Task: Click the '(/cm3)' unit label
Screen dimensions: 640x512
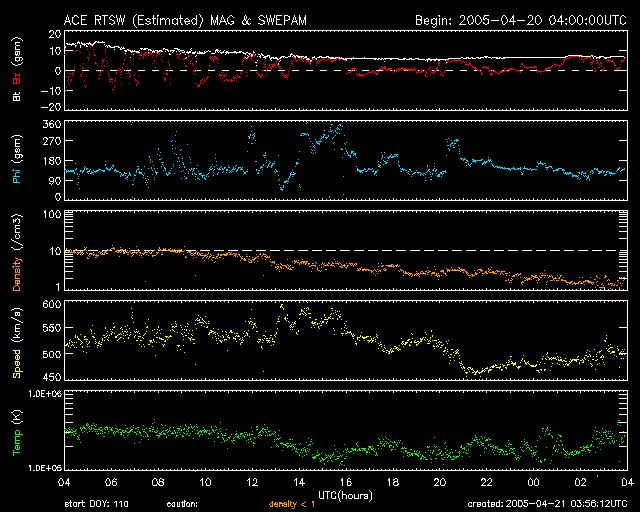Action: point(17,232)
